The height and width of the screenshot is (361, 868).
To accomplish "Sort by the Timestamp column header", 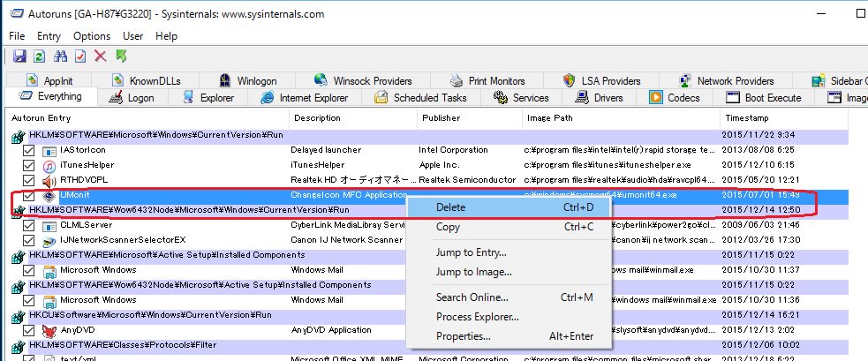I will [783, 118].
